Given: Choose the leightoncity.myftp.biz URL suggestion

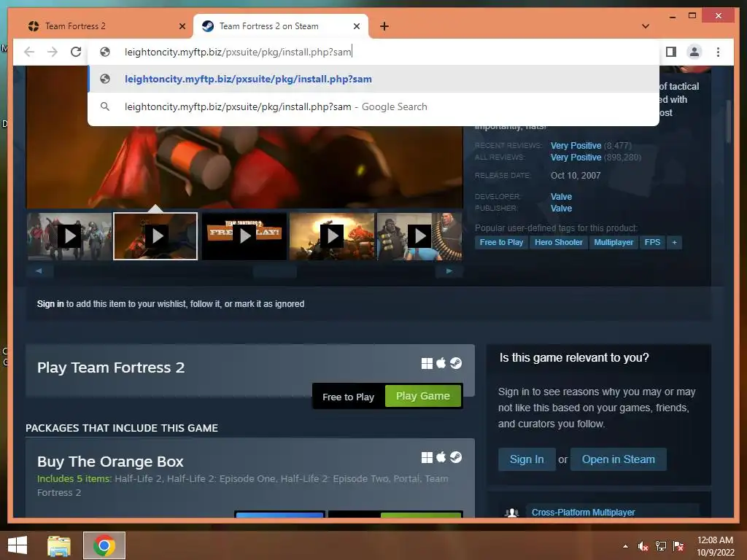Looking at the screenshot, I should point(373,79).
